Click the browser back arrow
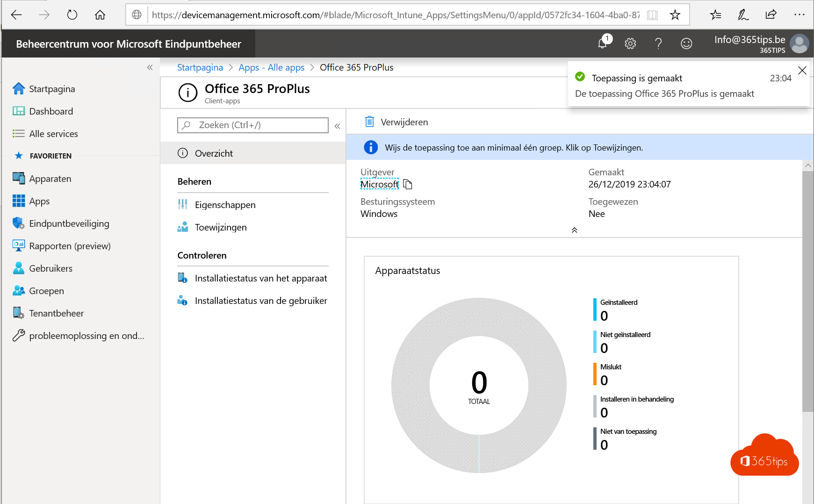The image size is (814, 504). pos(16,15)
